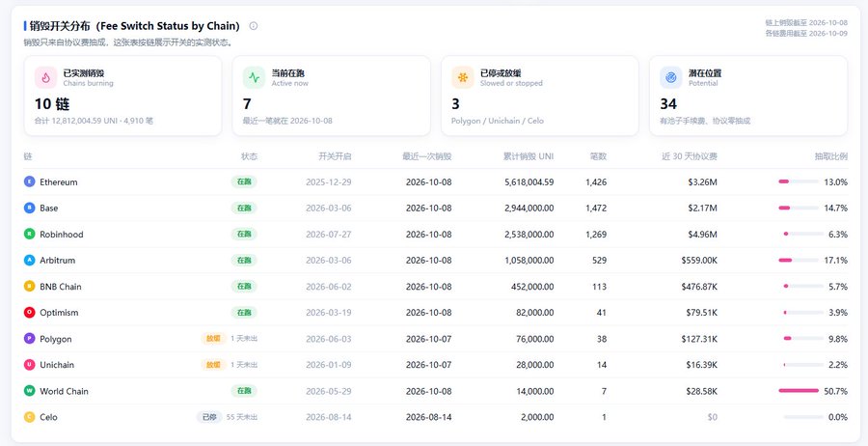
Task: Click the World Chain icon
Action: coord(29,391)
